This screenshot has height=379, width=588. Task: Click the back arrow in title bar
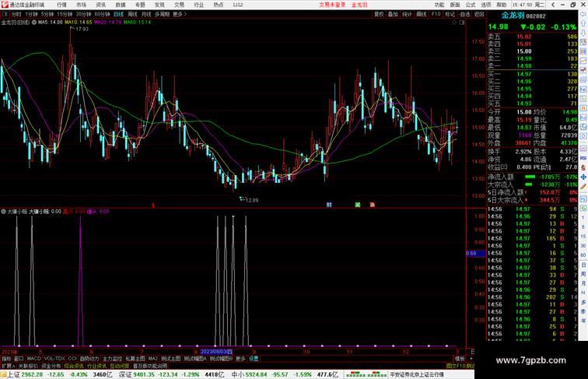pyautogui.click(x=553, y=5)
